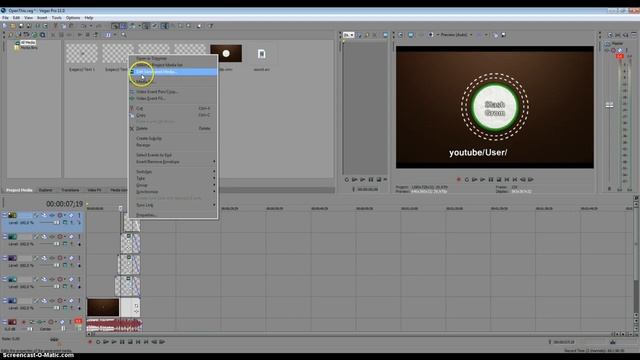The height and width of the screenshot is (360, 640).
Task: Click Pause button under video preview
Action: click(491, 180)
